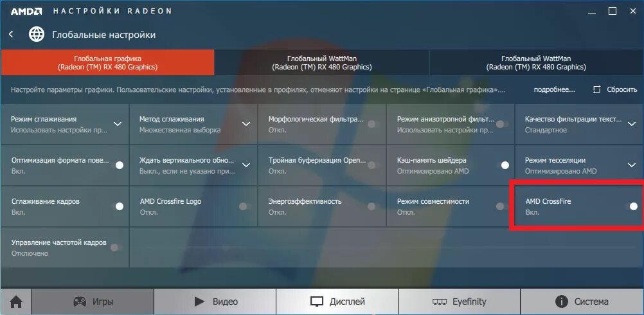The image size is (644, 315).
Task: Click the Множественная выборка value
Action: 180,130
